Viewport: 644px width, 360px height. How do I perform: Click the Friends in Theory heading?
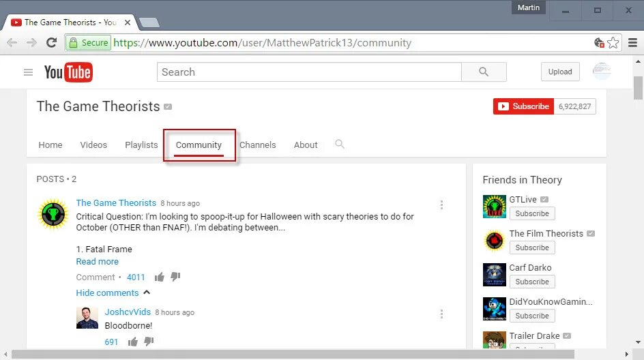click(x=522, y=180)
